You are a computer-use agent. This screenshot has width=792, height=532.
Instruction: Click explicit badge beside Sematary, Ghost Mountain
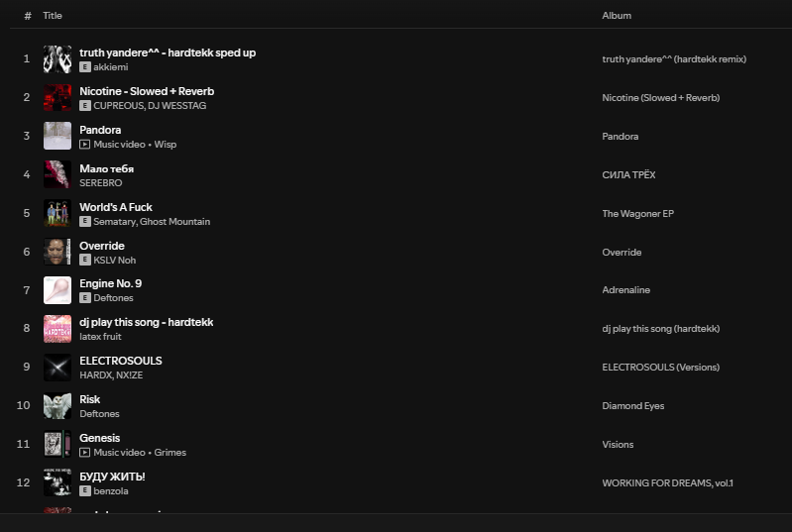pyautogui.click(x=85, y=221)
